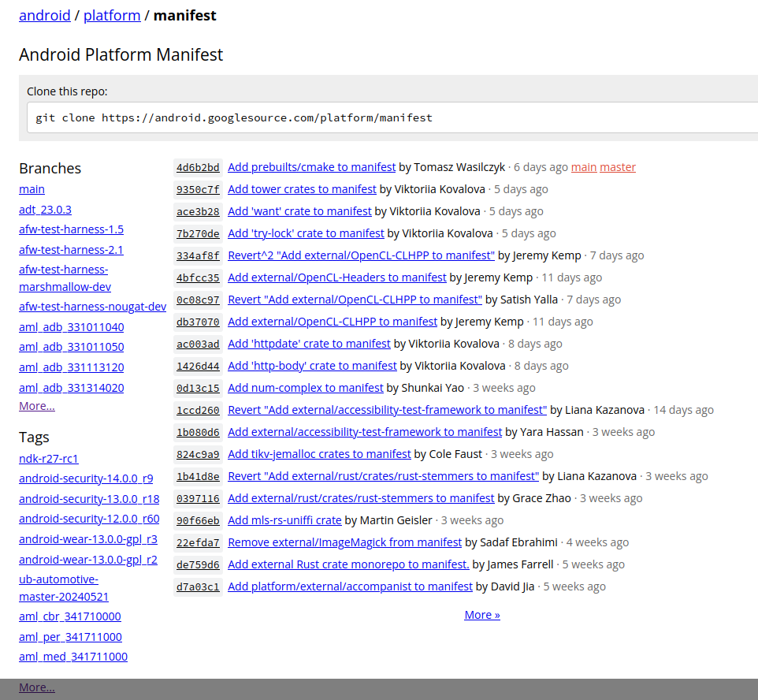Load more commits with More » link
The image size is (758, 700).
[482, 615]
